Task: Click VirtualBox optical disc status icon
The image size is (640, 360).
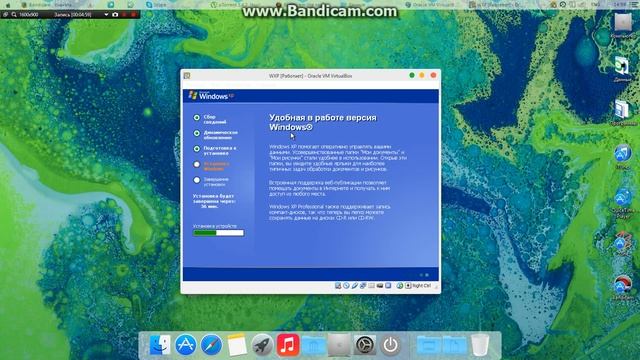Action: pos(346,286)
